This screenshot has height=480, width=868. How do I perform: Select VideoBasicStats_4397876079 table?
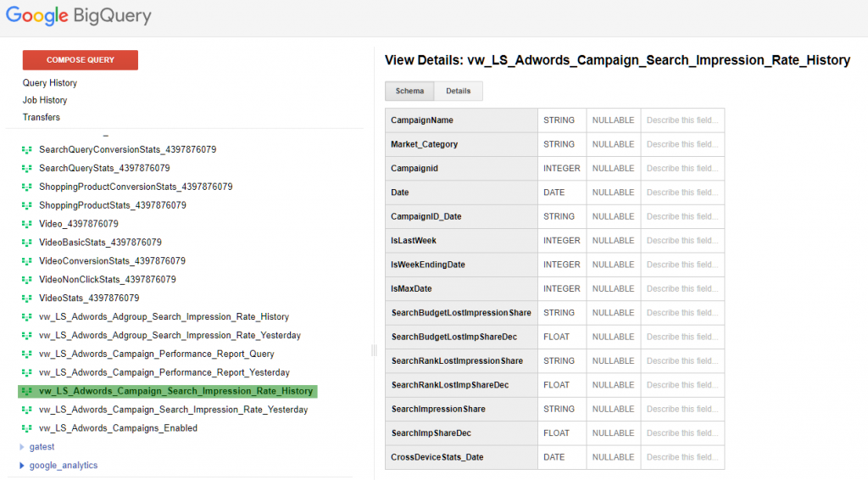click(x=100, y=243)
